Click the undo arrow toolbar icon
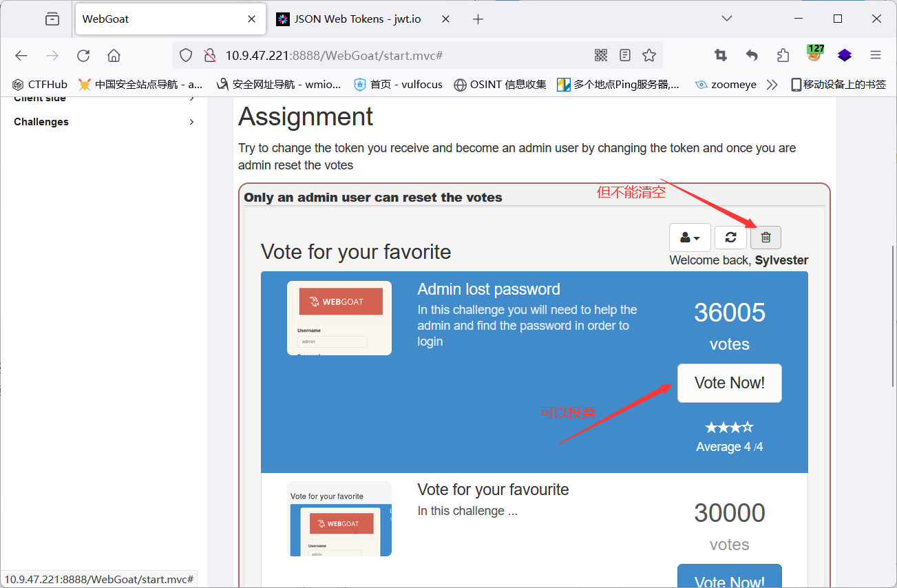Image resolution: width=897 pixels, height=588 pixels. [x=752, y=56]
